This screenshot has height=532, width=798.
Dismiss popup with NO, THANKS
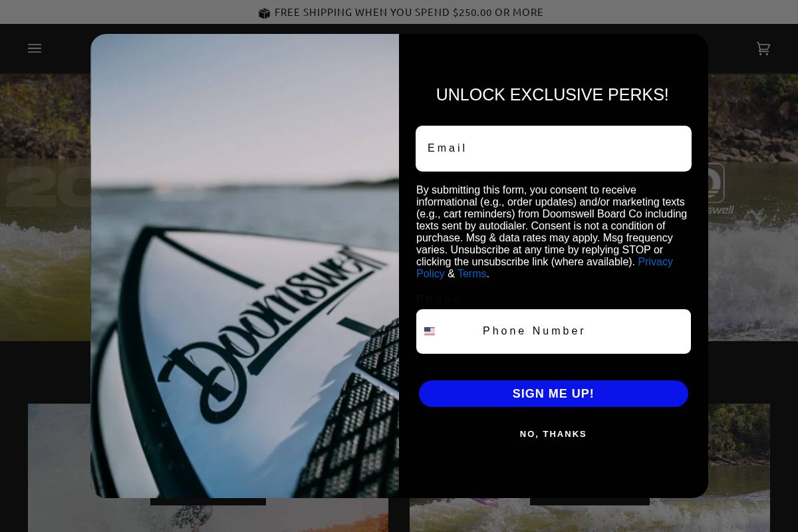553,434
